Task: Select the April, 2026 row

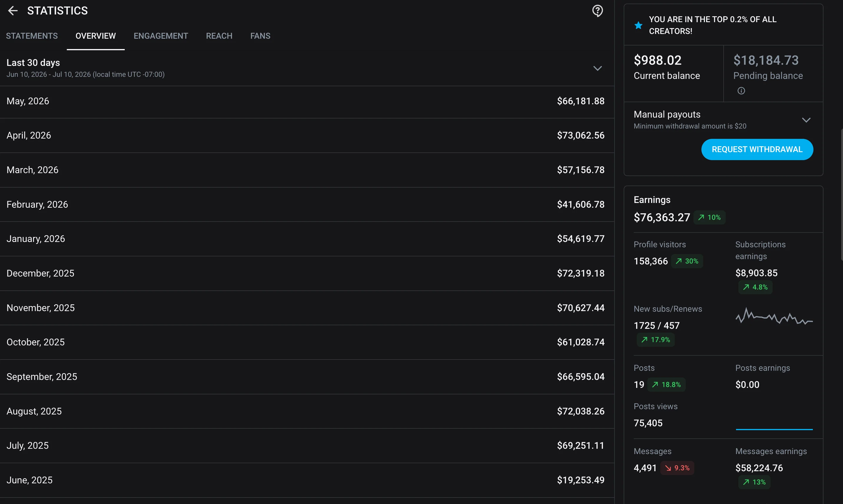Action: click(307, 136)
